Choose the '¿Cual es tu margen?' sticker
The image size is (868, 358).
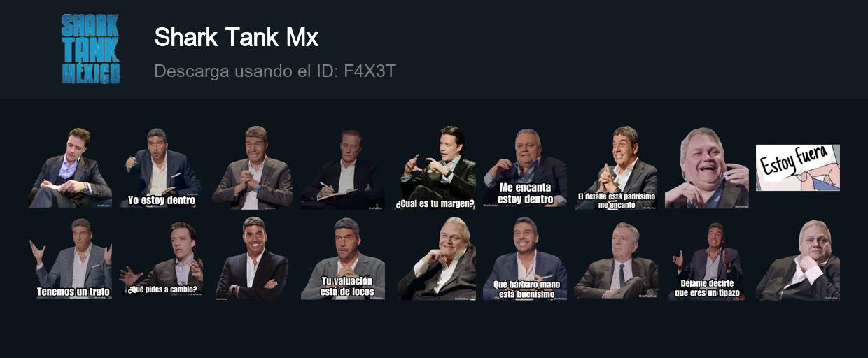point(434,168)
